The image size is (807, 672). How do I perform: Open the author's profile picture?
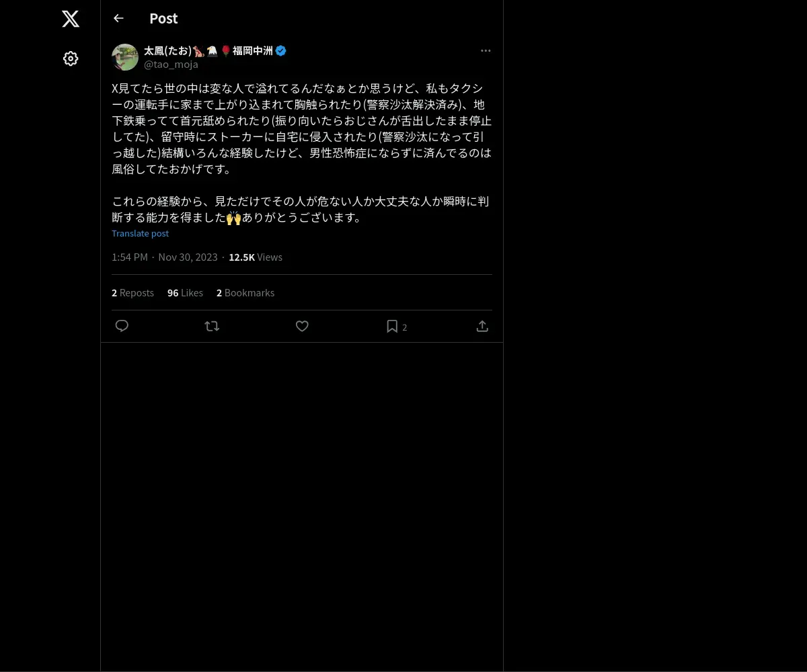(125, 57)
